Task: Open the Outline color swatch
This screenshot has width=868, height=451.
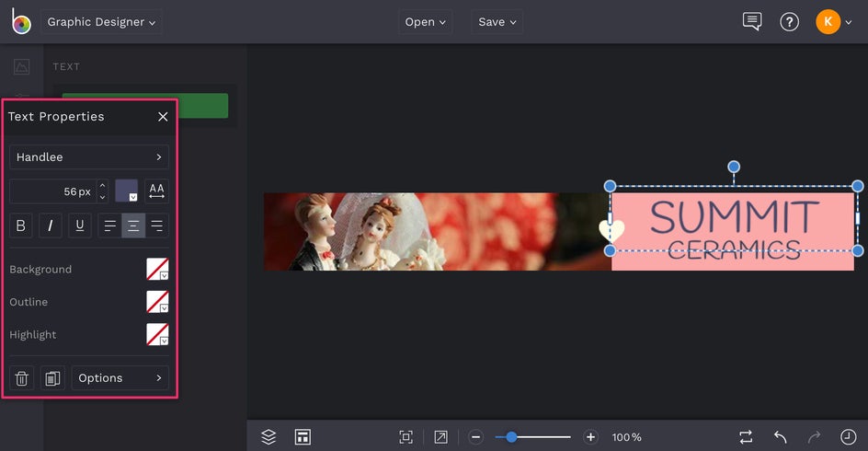Action: [157, 302]
